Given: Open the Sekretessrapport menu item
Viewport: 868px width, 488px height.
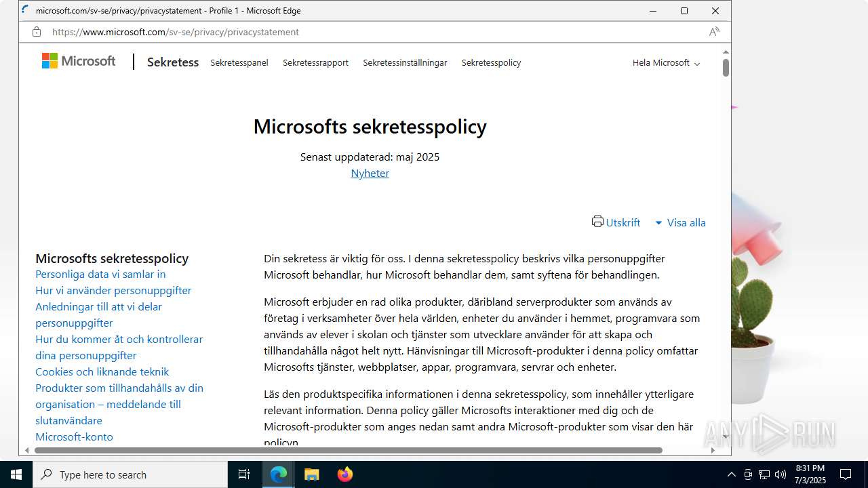Looking at the screenshot, I should point(315,62).
